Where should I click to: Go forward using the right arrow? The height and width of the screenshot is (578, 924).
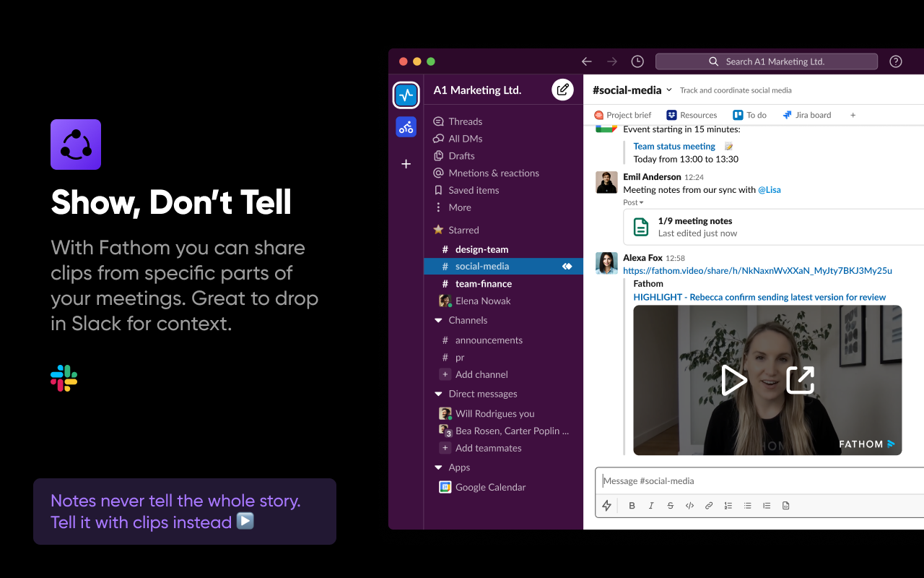(x=612, y=61)
